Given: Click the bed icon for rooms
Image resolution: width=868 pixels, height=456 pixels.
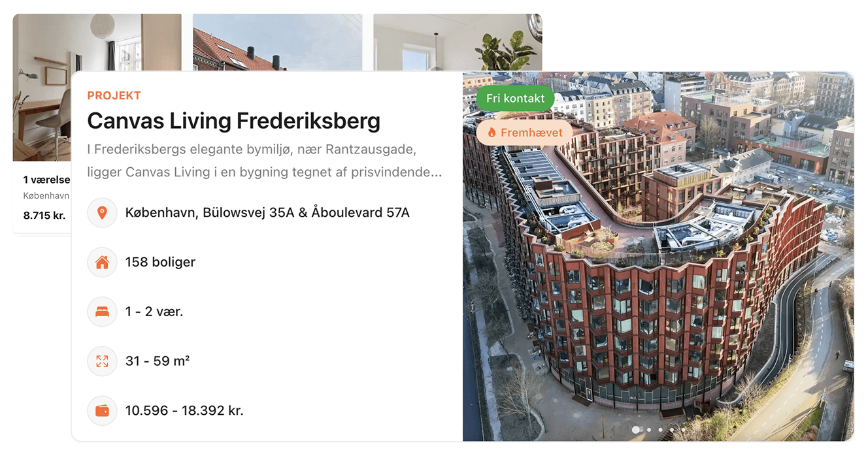Looking at the screenshot, I should pos(102,312).
